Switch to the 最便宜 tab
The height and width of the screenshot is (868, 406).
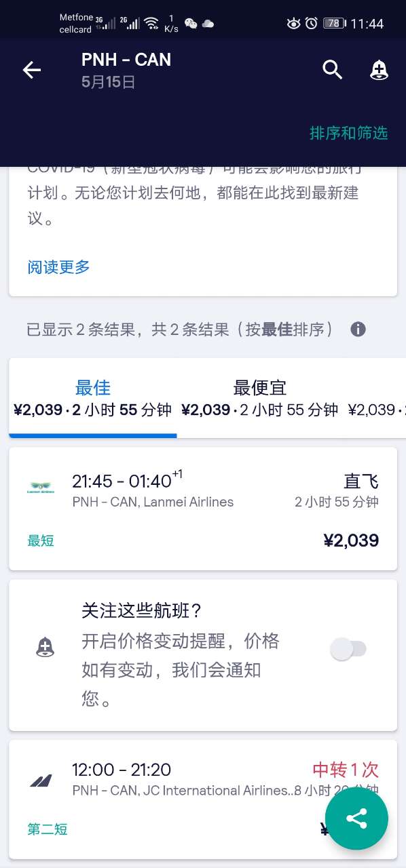pyautogui.click(x=260, y=398)
